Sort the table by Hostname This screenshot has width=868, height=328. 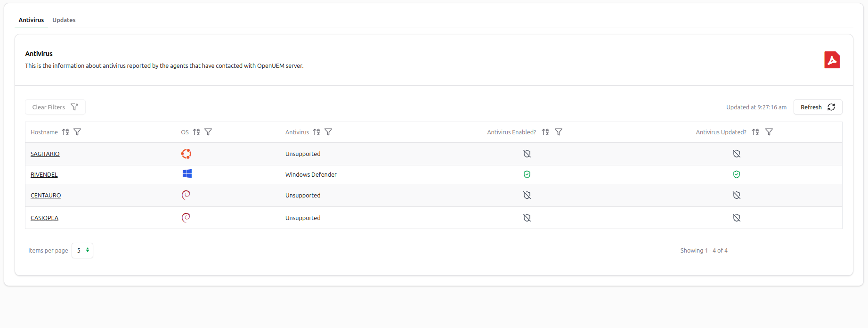(65, 132)
